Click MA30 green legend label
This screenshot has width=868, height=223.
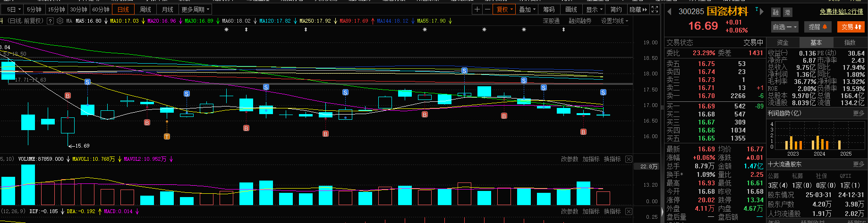pos(199,21)
